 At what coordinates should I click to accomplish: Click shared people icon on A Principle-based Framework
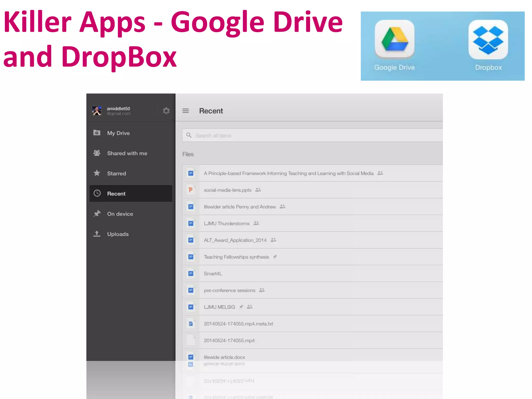tap(380, 173)
